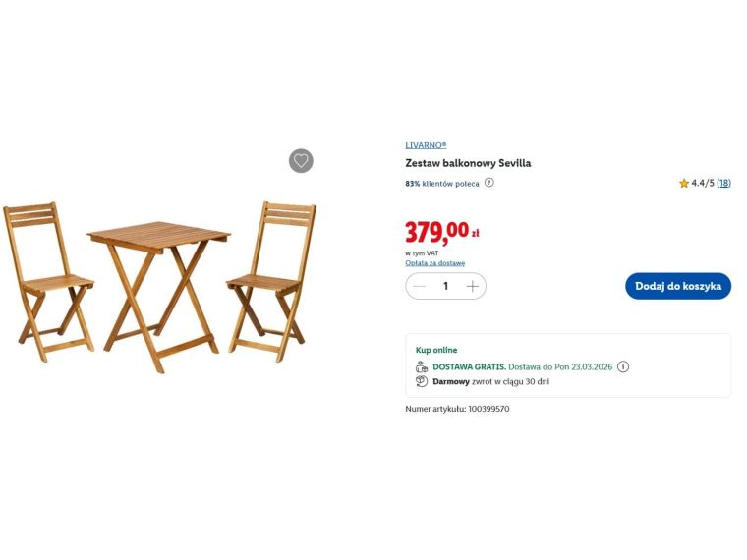Click the delivery package icon
The width and height of the screenshot is (747, 560).
tap(421, 366)
